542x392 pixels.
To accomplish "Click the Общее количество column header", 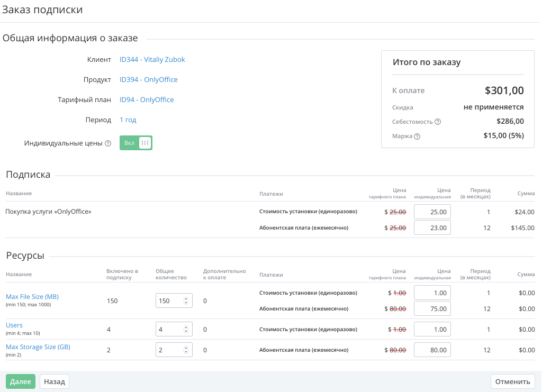I will point(171,274).
